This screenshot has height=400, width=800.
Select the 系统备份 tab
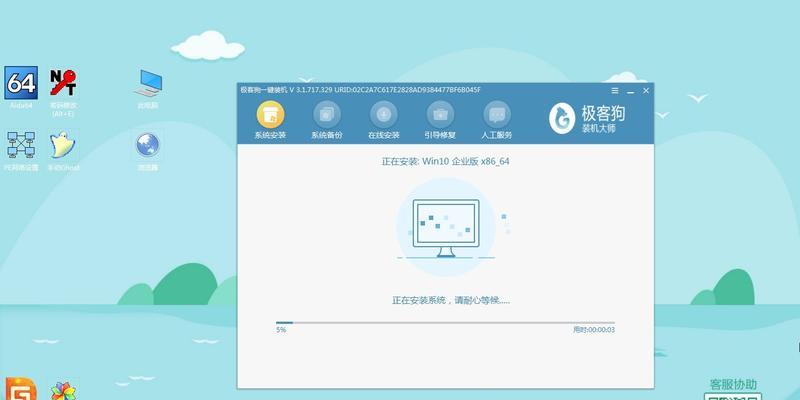tap(327, 120)
